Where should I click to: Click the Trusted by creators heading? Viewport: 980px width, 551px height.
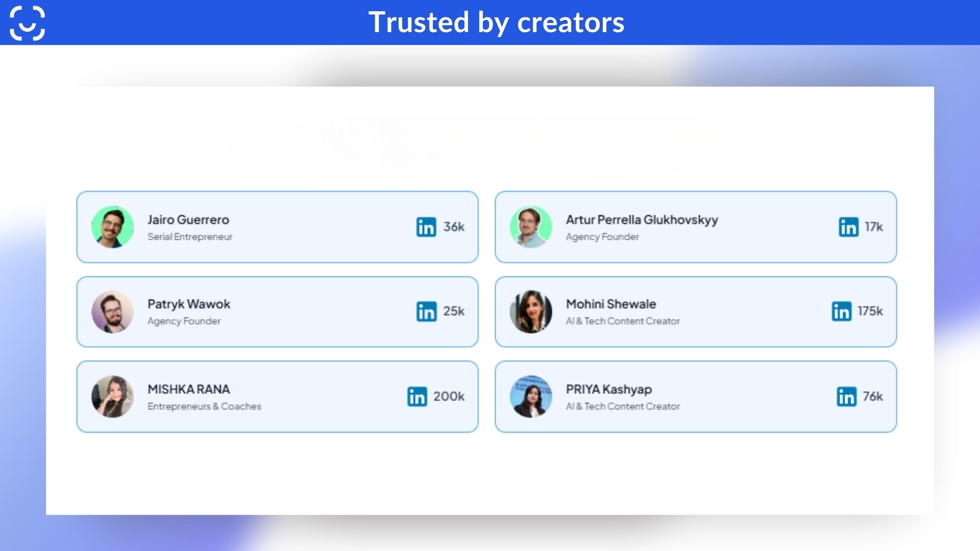point(496,22)
